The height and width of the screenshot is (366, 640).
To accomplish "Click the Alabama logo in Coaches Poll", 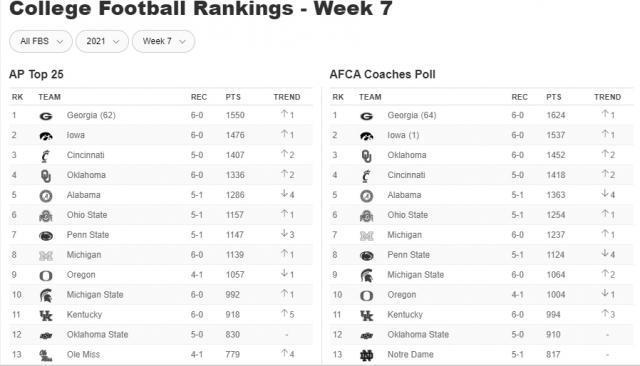I will click(366, 196).
